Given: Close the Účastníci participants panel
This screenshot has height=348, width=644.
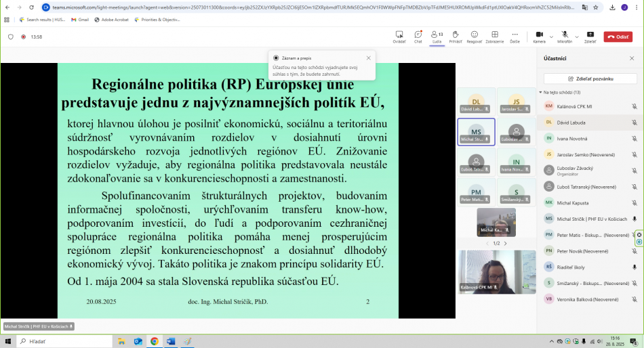Looking at the screenshot, I should (632, 59).
